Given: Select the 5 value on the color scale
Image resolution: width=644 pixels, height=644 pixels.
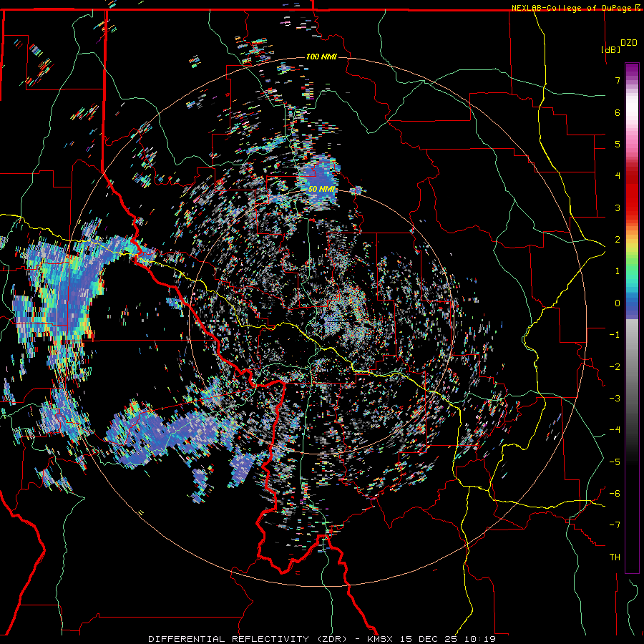Looking at the screenshot, I should click(x=618, y=144).
